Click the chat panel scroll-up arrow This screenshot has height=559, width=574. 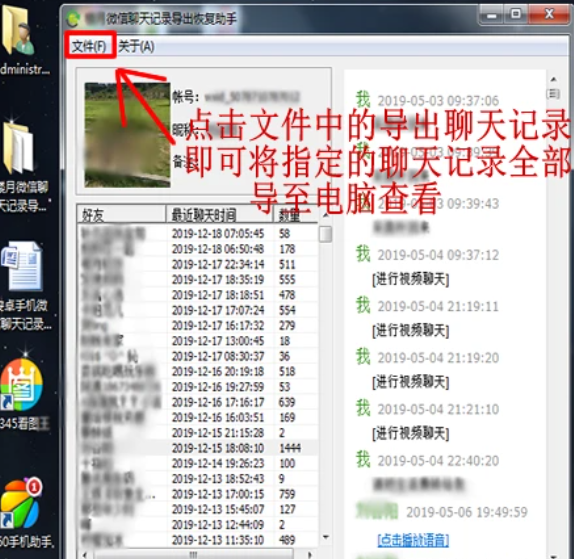(554, 79)
